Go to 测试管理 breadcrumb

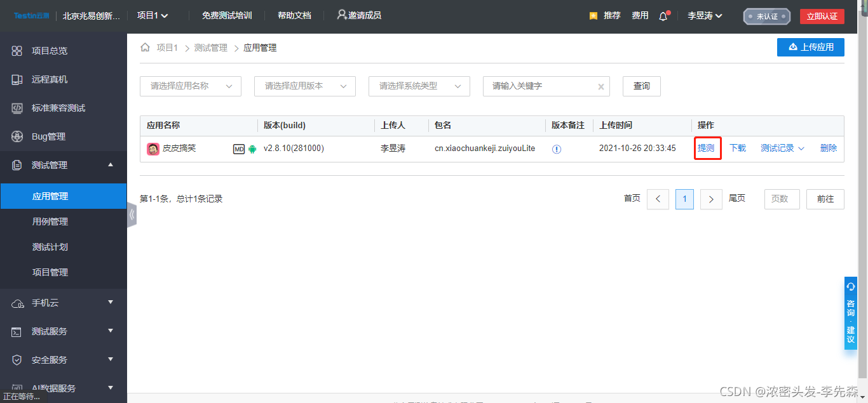tap(211, 48)
